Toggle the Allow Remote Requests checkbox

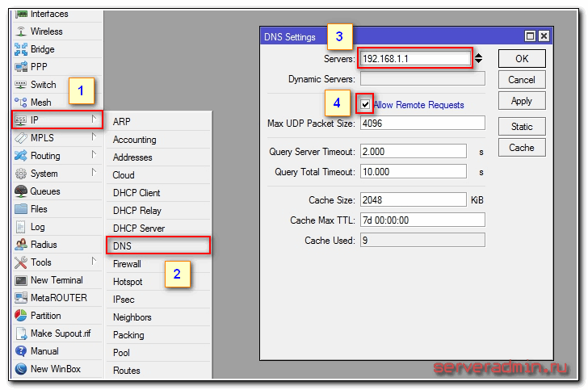[366, 105]
